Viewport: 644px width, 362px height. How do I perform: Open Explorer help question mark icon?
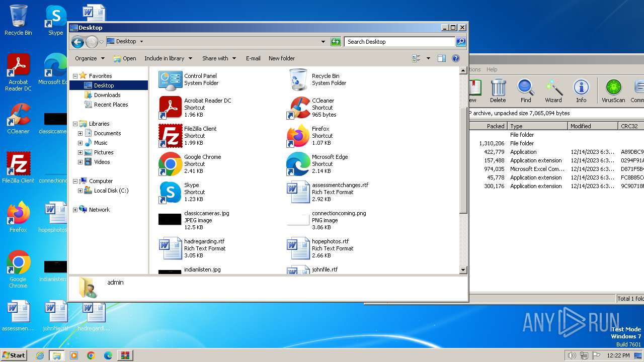click(x=456, y=58)
